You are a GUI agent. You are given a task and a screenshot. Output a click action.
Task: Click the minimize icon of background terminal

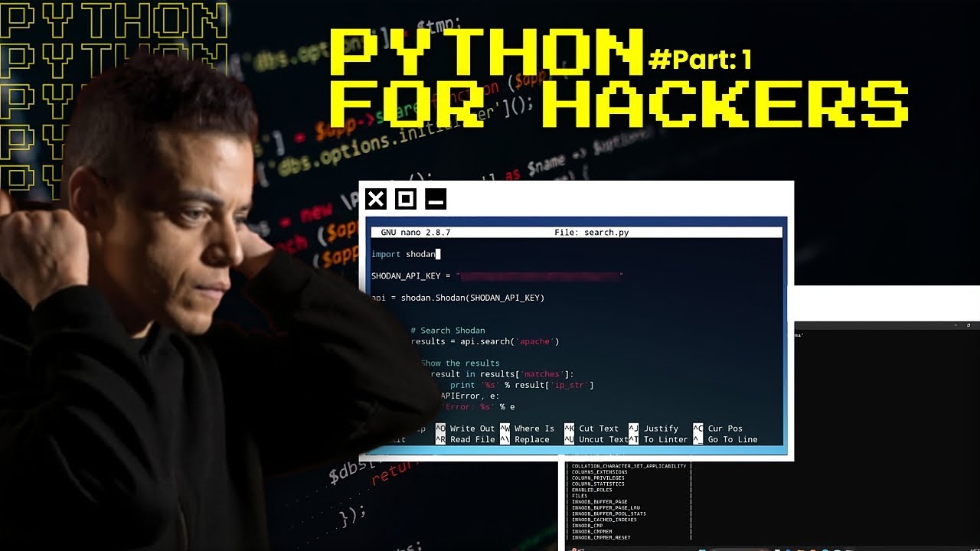click(956, 325)
